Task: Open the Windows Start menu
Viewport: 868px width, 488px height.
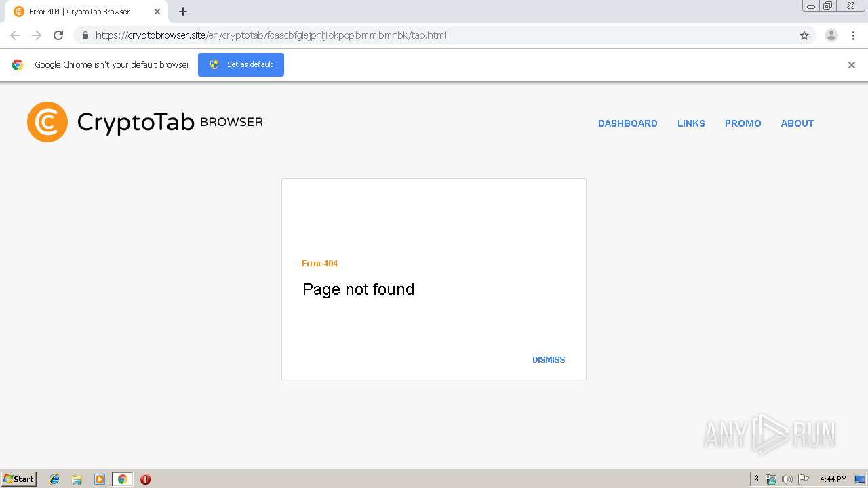Action: coord(19,479)
